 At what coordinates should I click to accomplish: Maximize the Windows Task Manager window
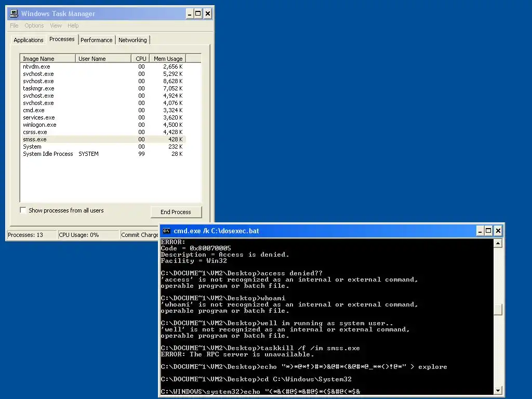point(198,14)
